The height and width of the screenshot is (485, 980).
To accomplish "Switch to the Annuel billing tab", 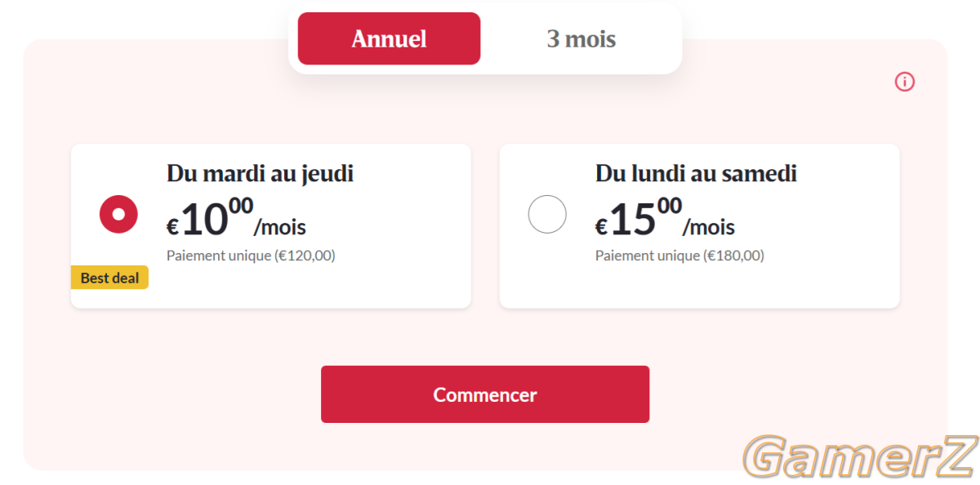I will 389,38.
